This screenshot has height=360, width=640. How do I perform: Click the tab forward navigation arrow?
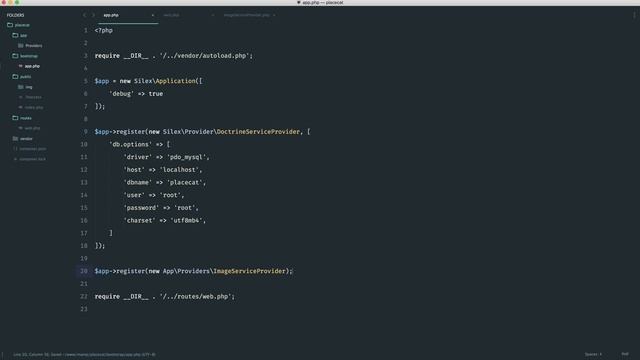coord(93,15)
